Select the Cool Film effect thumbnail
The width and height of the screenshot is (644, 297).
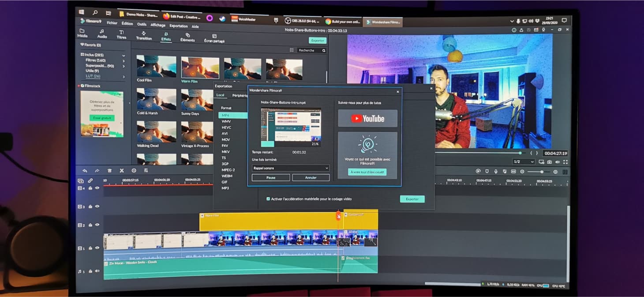[x=156, y=67]
